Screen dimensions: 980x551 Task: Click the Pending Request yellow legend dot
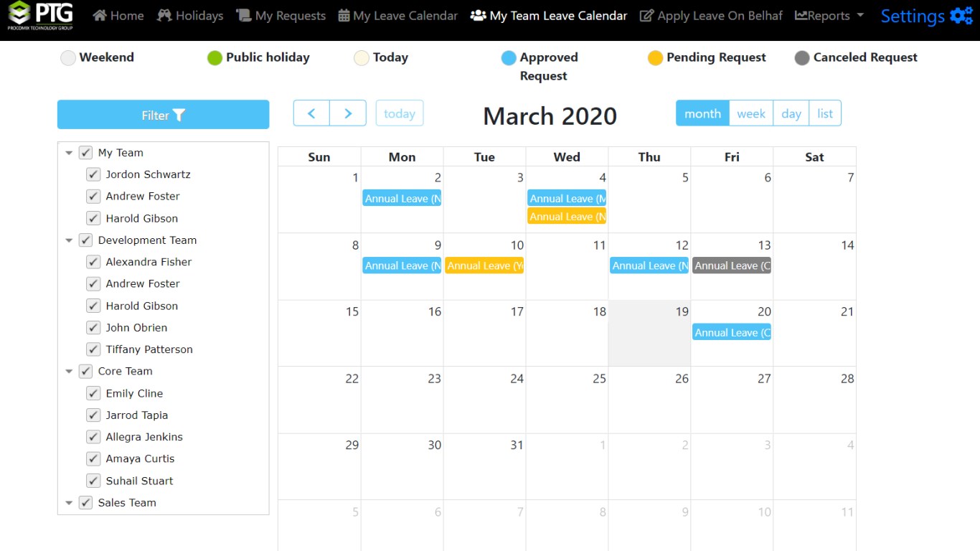point(655,58)
